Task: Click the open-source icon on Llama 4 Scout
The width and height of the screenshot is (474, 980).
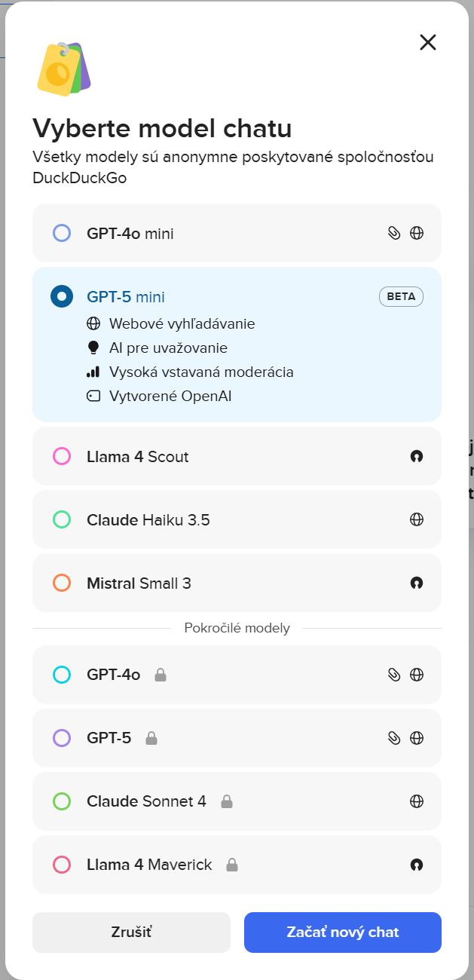Action: point(416,457)
